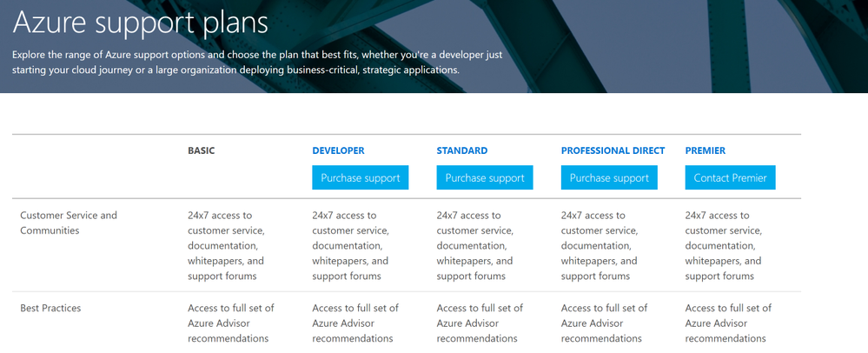Click the Standard plan's 24x7 access text
Image resolution: width=868 pixels, height=353 pixels.
click(x=474, y=245)
